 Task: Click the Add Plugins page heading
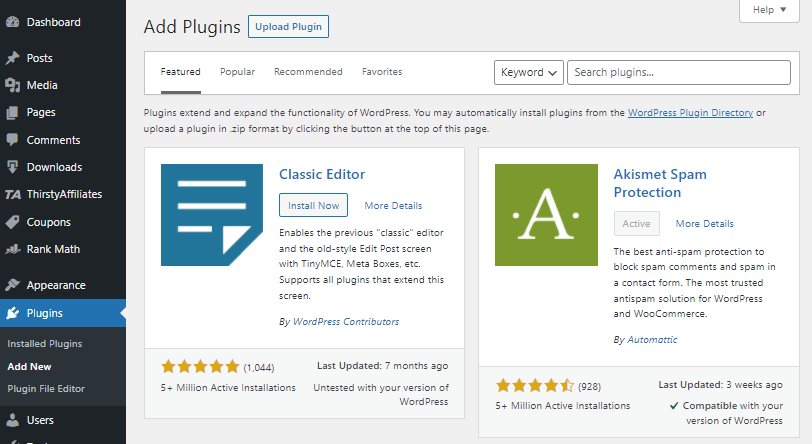click(192, 27)
